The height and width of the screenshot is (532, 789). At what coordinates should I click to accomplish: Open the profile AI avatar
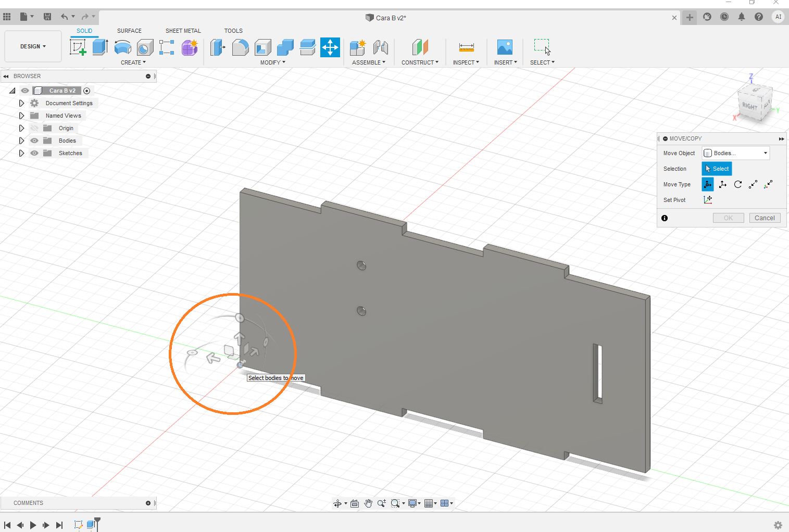778,17
